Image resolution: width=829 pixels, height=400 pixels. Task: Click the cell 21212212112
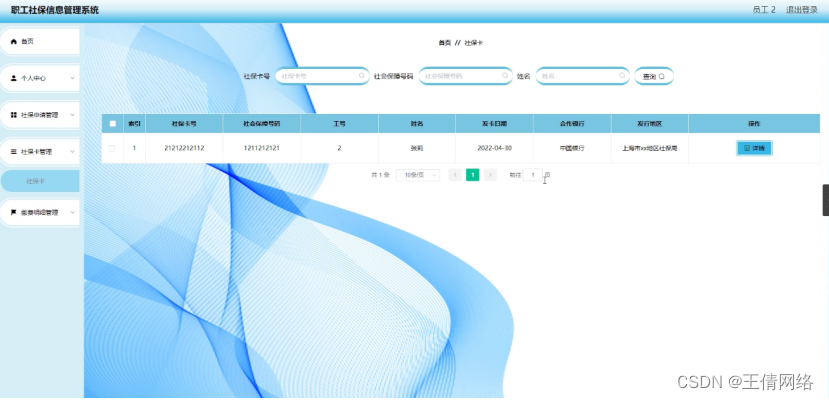[184, 148]
